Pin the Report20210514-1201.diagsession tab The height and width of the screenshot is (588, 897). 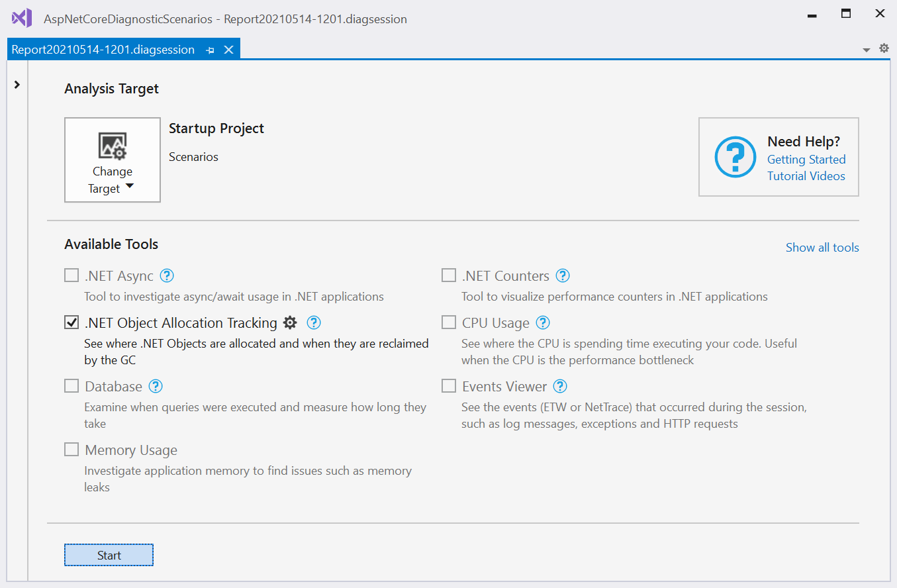210,50
